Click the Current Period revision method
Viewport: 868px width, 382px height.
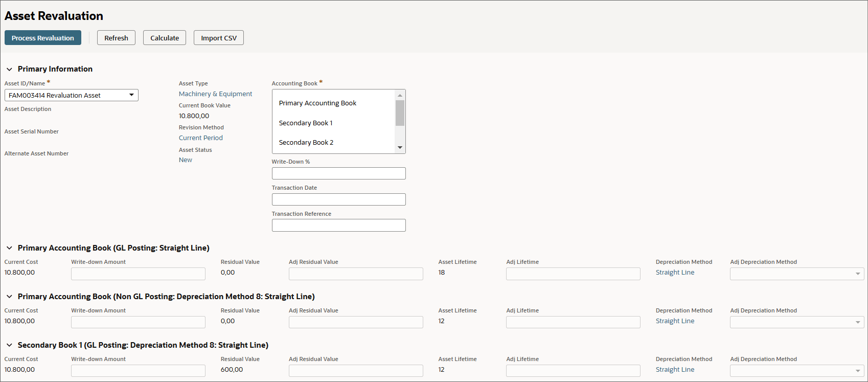point(200,138)
